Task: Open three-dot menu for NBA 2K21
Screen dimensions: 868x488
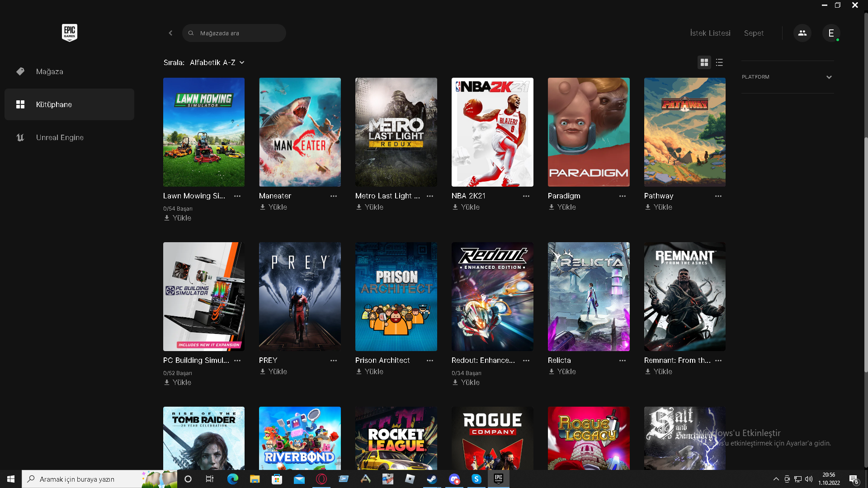Action: pos(526,196)
